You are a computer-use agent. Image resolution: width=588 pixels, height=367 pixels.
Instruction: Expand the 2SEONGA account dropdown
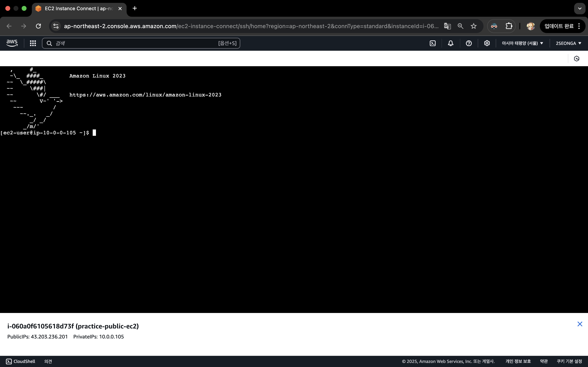click(x=568, y=43)
